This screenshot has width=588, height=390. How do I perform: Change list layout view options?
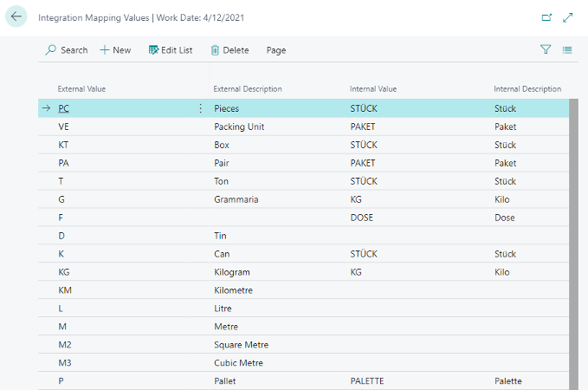567,50
